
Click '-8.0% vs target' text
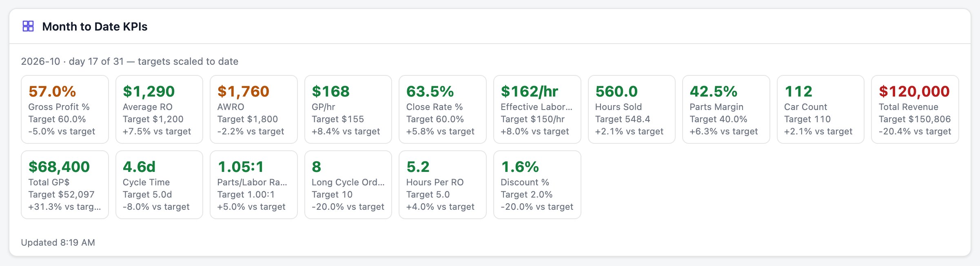[156, 207]
